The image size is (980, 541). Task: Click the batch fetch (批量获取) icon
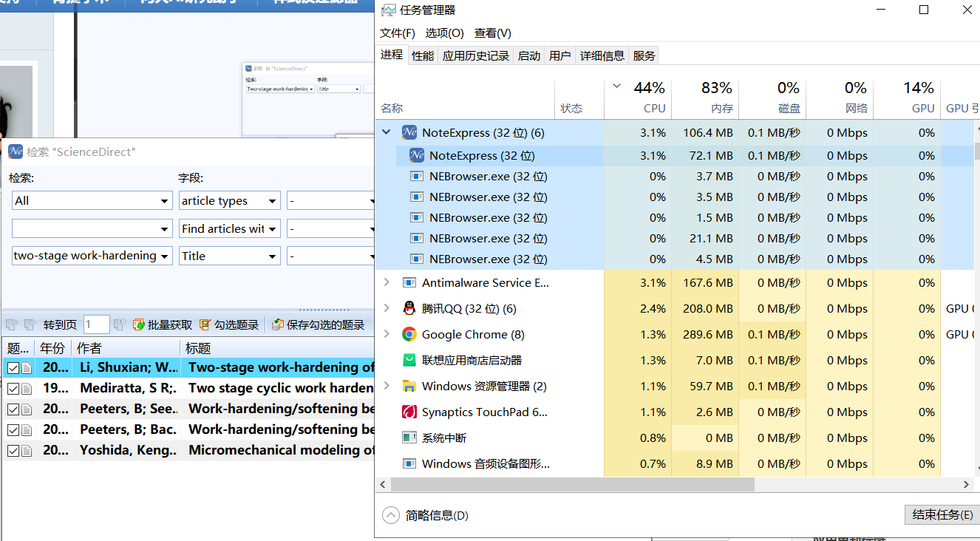138,324
